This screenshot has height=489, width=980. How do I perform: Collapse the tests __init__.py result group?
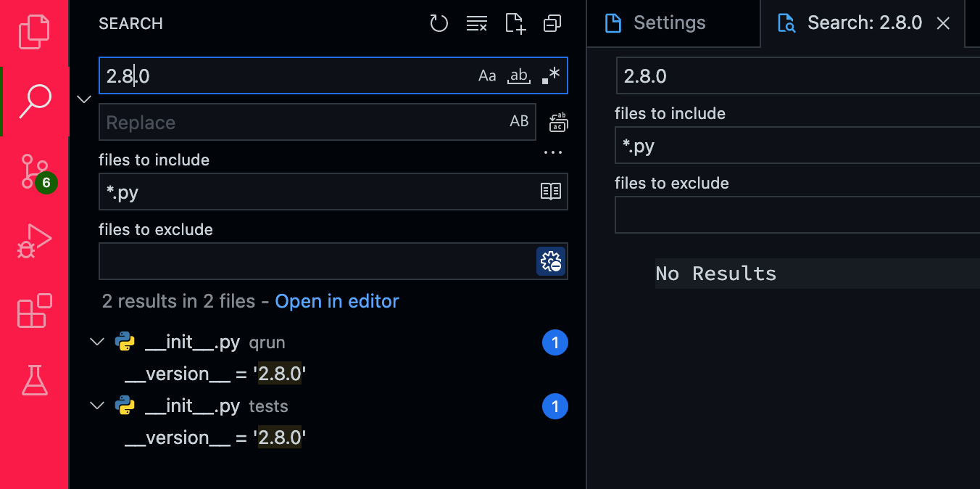pyautogui.click(x=96, y=406)
